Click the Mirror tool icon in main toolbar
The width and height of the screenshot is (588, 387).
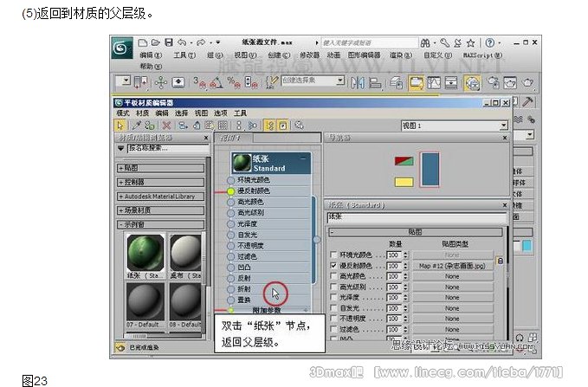pyautogui.click(x=358, y=82)
